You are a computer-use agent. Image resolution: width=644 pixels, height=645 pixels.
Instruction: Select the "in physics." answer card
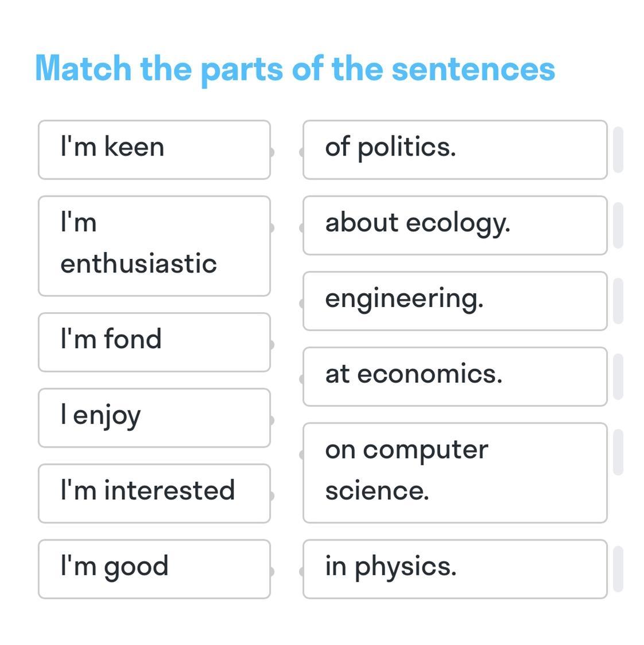click(x=455, y=569)
